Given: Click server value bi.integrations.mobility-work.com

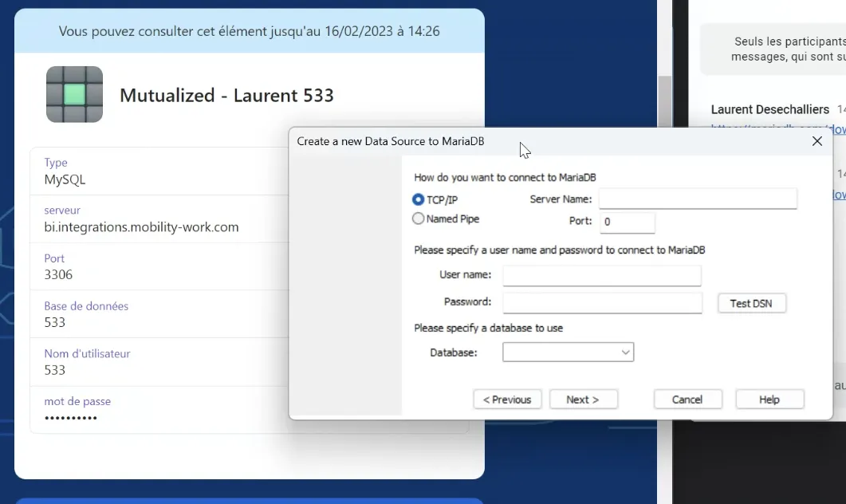Looking at the screenshot, I should pos(141,227).
